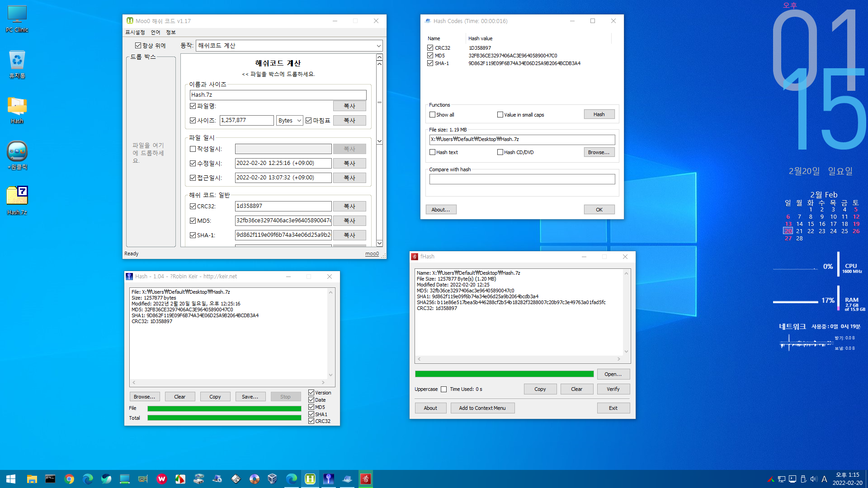Screen dimensions: 868x488
Task: Toggle Uppercase checkbox in fHash
Action: 444,389
